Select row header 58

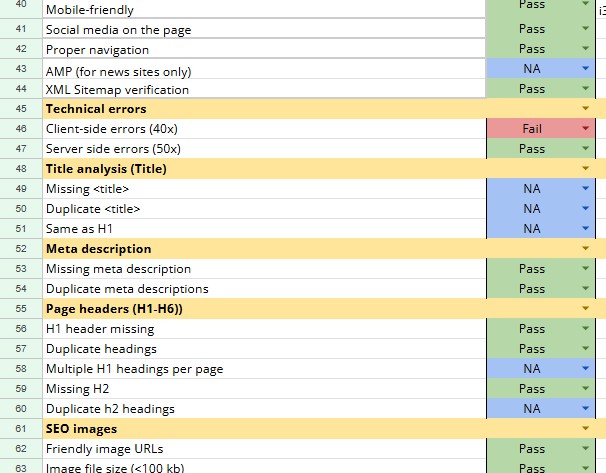coord(21,368)
